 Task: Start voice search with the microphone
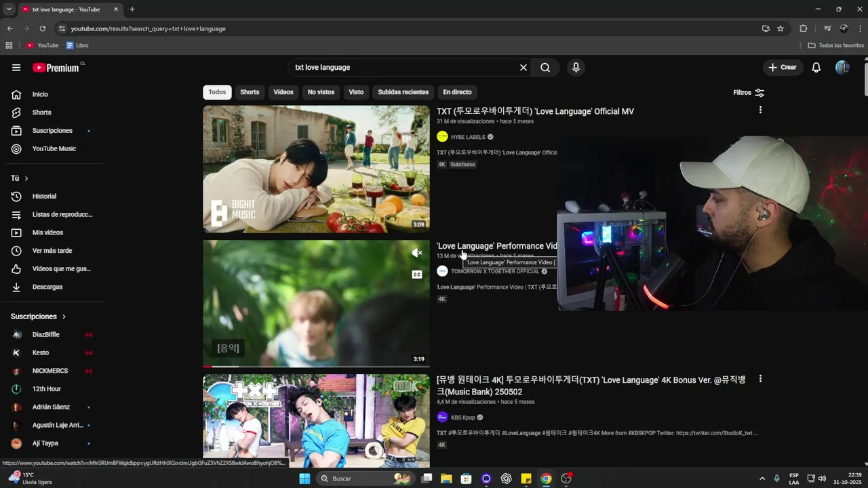tap(576, 68)
